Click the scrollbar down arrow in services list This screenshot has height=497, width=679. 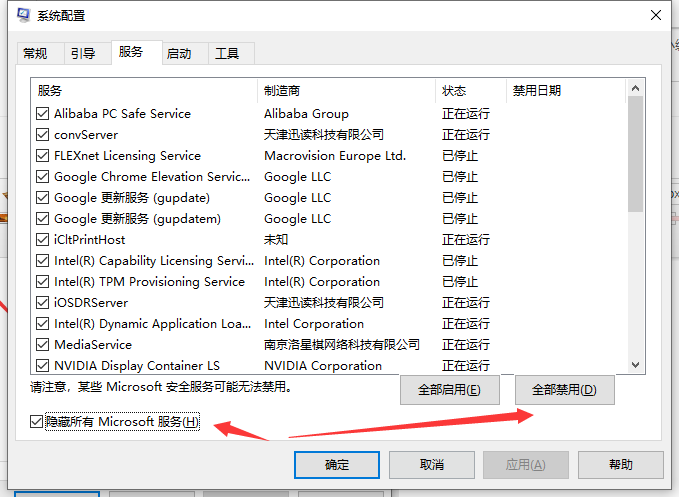tap(636, 366)
